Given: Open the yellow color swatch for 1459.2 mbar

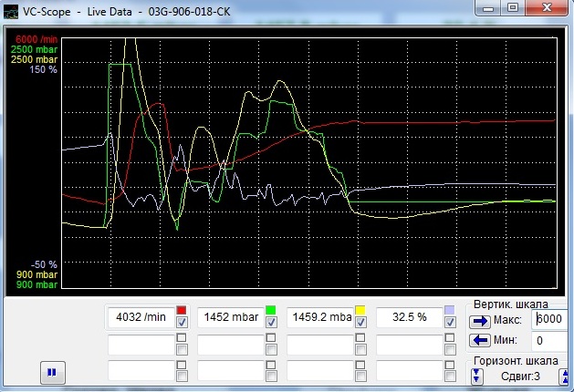Looking at the screenshot, I should point(360,311).
